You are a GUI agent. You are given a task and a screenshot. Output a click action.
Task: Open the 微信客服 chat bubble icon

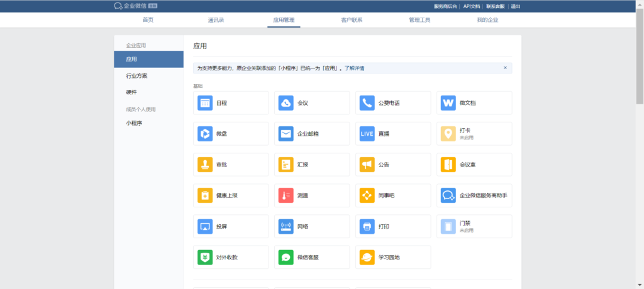(286, 258)
